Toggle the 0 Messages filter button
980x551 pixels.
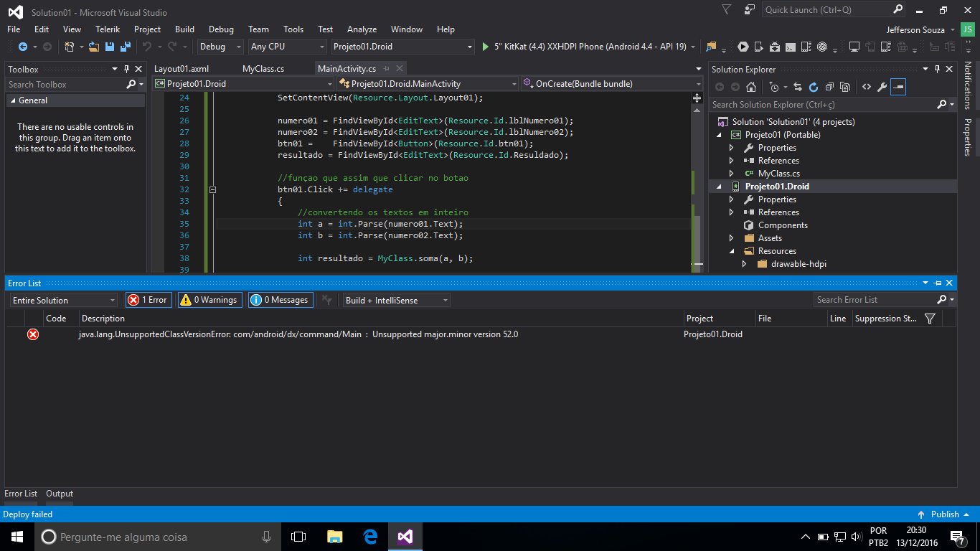[x=281, y=300]
